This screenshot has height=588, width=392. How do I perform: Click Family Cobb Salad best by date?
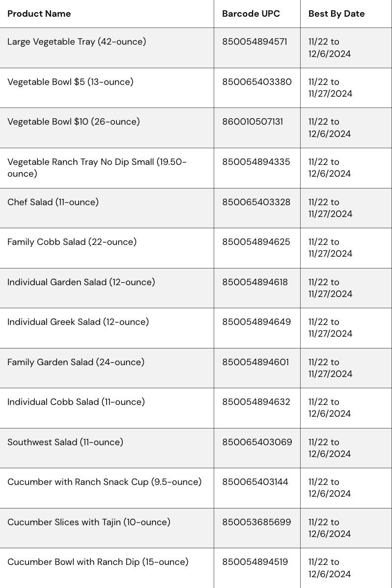coord(330,248)
